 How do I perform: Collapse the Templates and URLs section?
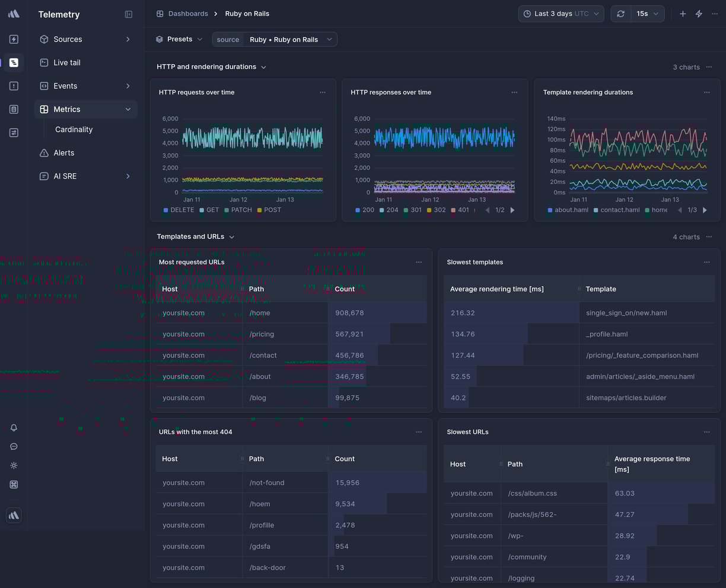231,237
